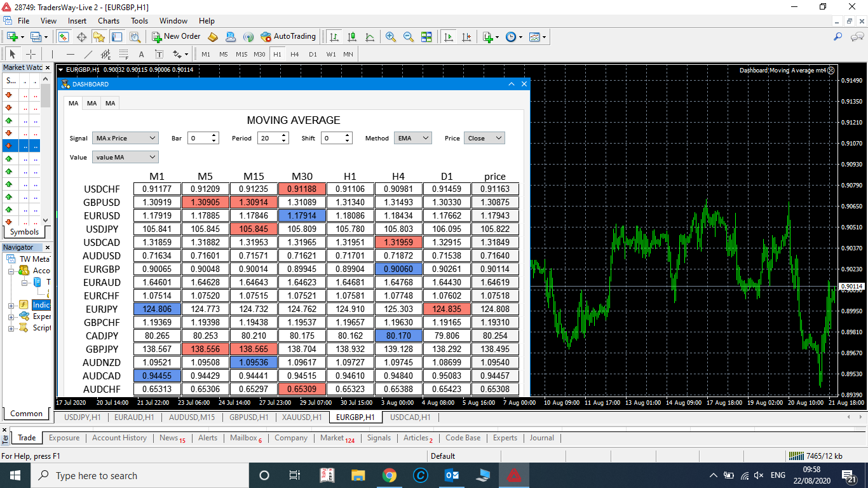Toggle the Data Window crosshair-target icon
Screen dimensions: 868x488
(81, 37)
